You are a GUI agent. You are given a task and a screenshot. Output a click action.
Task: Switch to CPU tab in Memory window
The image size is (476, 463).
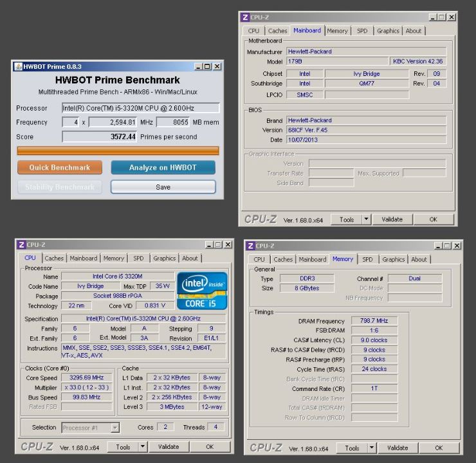[259, 259]
